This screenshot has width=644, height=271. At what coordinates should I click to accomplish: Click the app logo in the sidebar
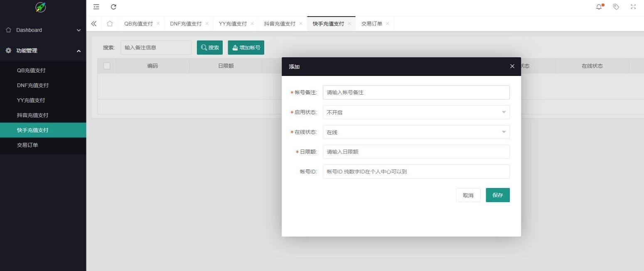point(40,7)
